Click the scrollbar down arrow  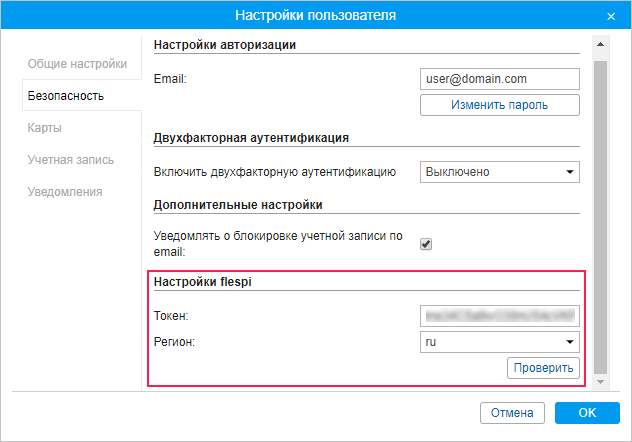click(600, 382)
